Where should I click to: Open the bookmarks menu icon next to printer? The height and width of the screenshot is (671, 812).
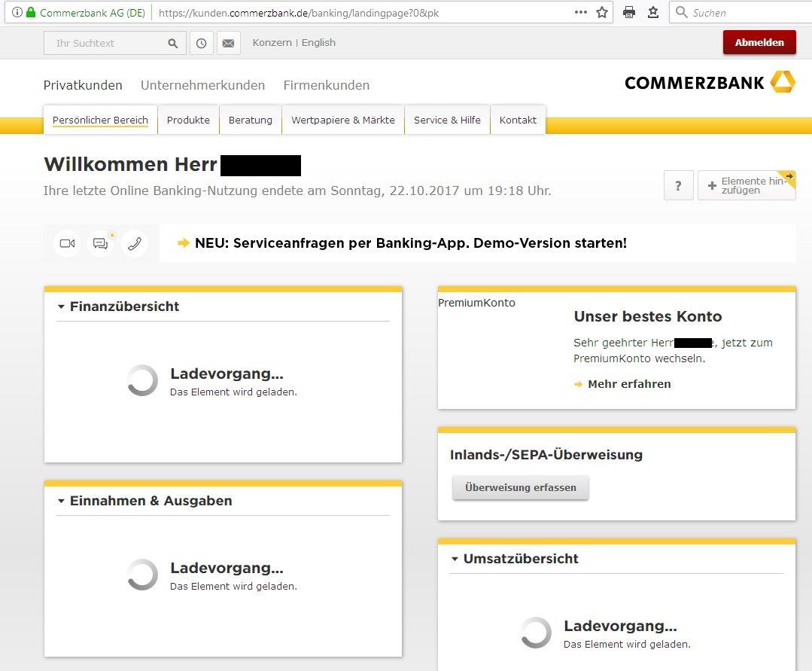[653, 13]
